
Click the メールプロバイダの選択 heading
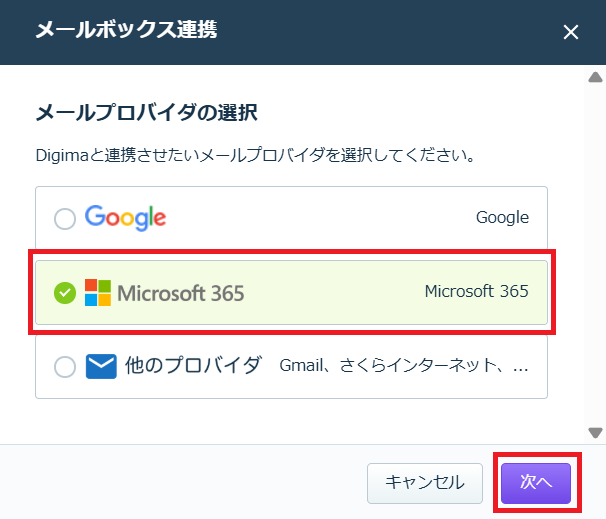pos(146,113)
